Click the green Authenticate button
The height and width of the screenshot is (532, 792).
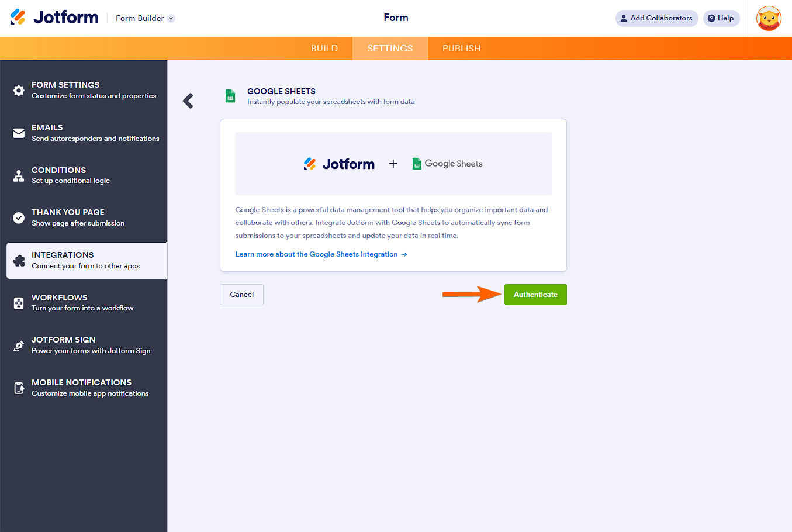point(535,295)
